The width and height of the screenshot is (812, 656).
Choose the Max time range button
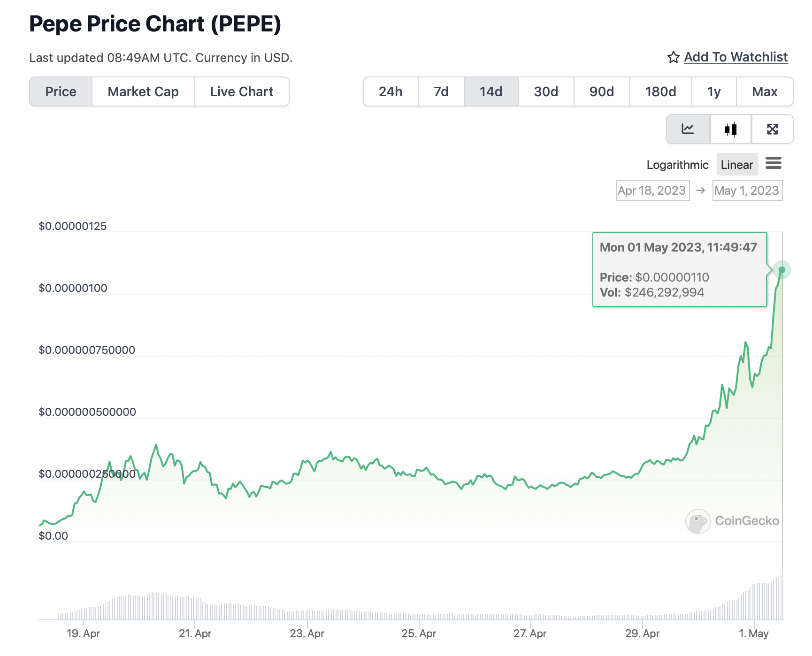765,92
